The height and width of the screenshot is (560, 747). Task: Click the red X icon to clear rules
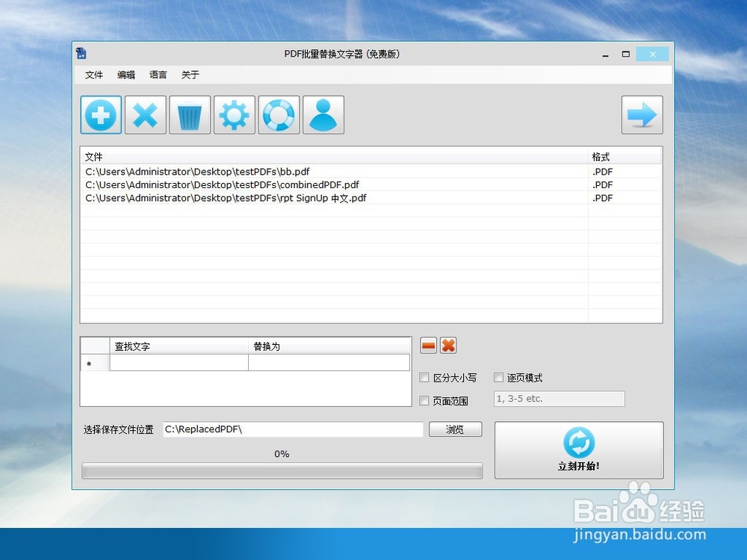(x=447, y=345)
